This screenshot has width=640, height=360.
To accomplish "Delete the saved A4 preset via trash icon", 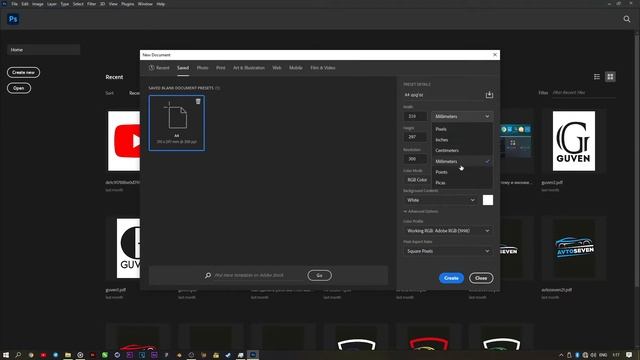I will tap(198, 101).
